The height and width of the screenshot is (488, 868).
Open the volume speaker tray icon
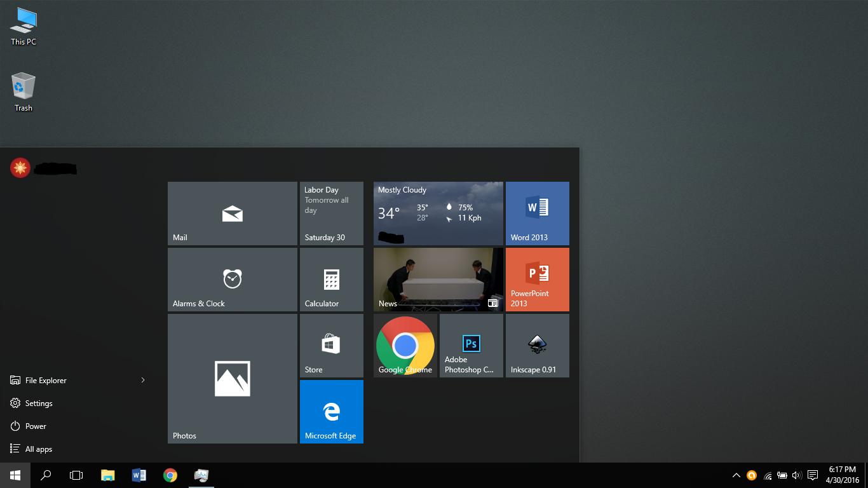click(797, 475)
